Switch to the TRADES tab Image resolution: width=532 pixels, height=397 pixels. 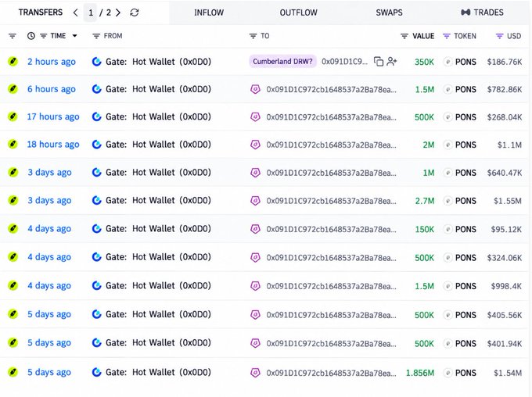482,13
